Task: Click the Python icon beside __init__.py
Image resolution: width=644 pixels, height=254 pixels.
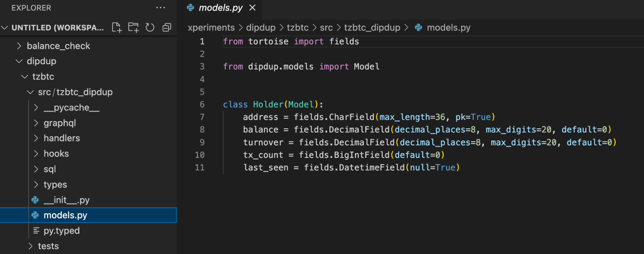Action: point(35,200)
